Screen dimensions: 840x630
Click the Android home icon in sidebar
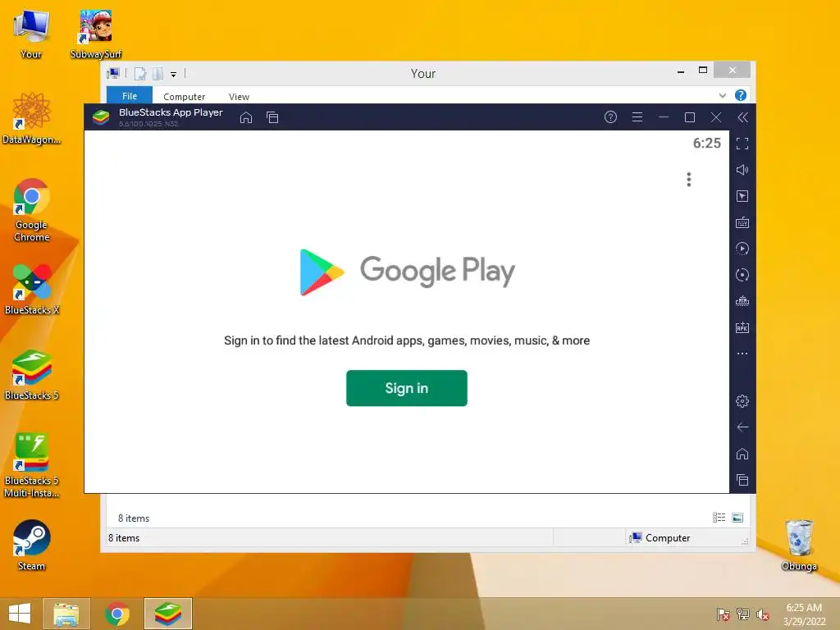(742, 454)
